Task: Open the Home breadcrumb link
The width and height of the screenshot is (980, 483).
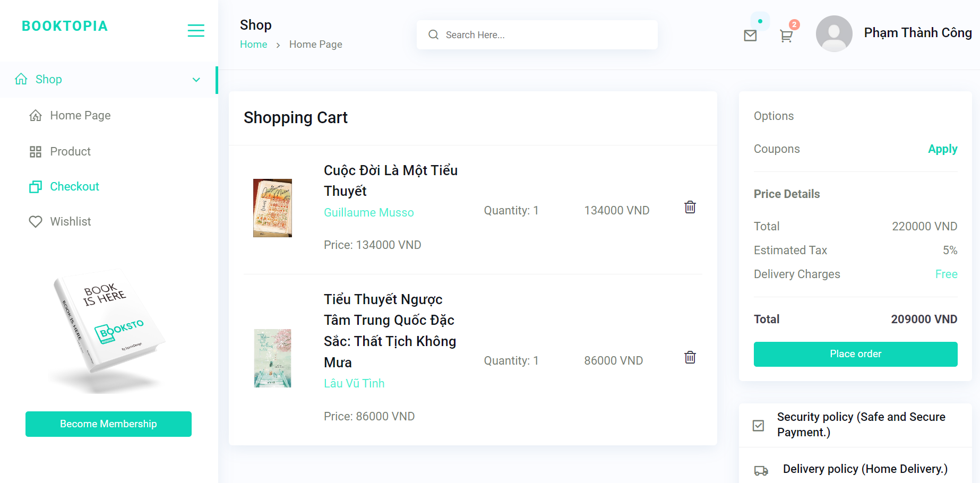Action: pos(254,44)
